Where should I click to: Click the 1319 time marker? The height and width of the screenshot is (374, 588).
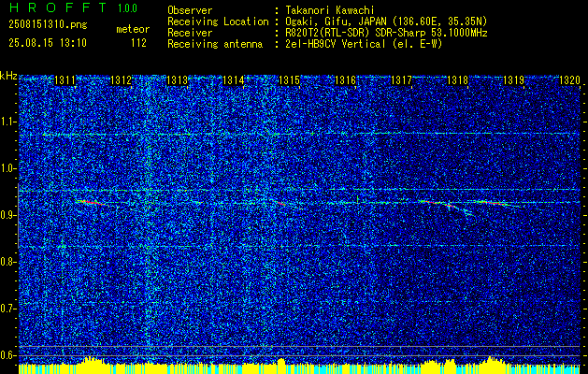(x=513, y=79)
